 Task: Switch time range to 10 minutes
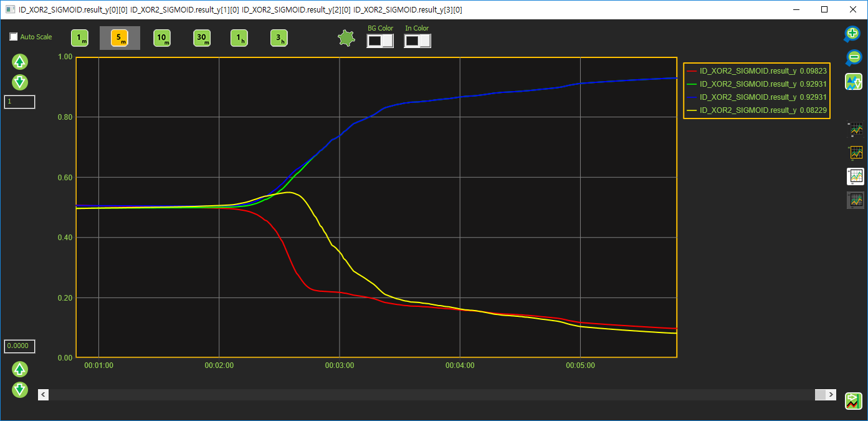pyautogui.click(x=162, y=39)
